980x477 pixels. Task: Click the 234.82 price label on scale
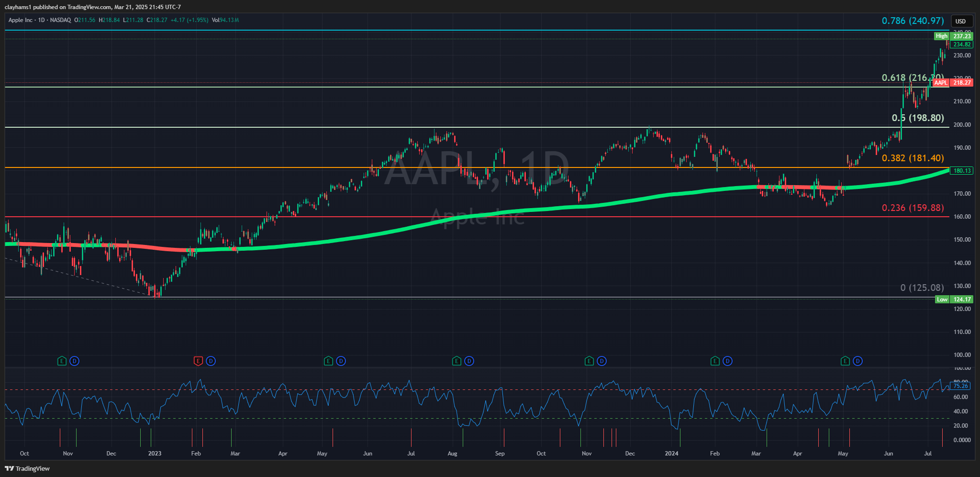coord(961,44)
